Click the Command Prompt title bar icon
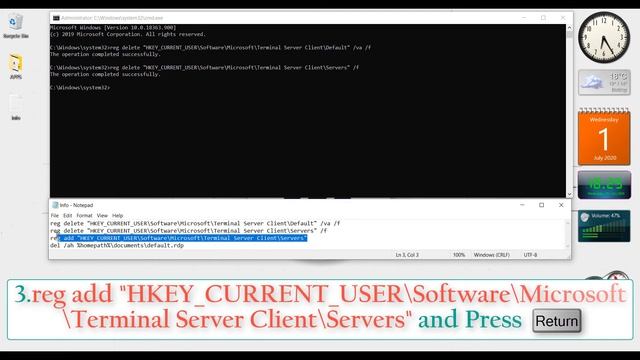This screenshot has height=360, width=640. tap(56, 18)
